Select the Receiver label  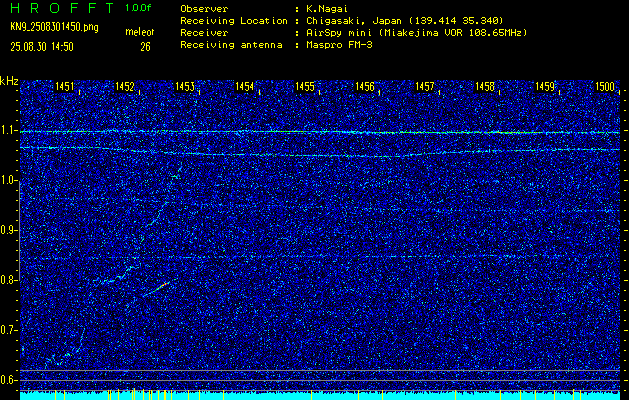(204, 33)
